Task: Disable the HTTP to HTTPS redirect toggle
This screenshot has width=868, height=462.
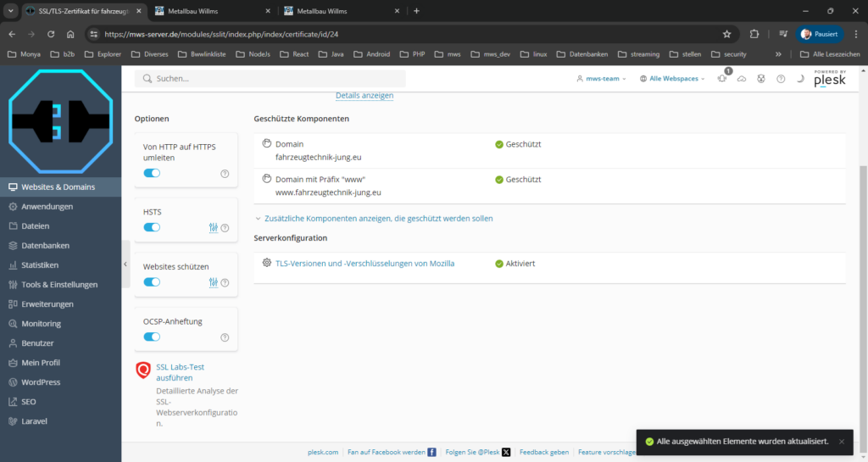Action: pos(152,173)
